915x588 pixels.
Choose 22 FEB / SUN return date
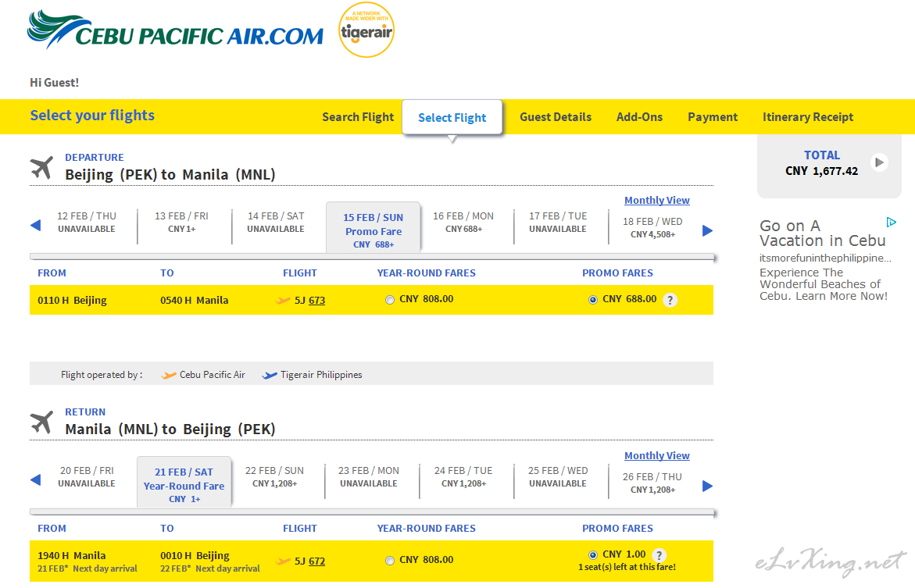coord(274,476)
